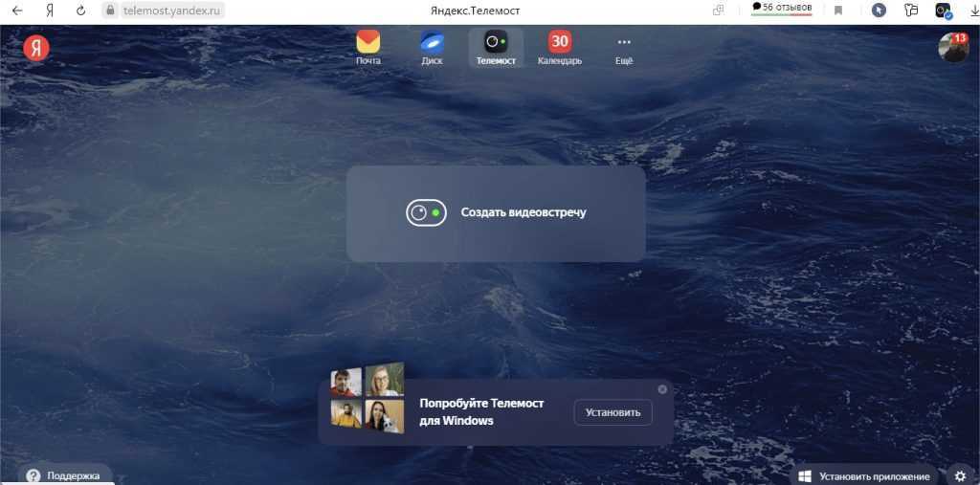Go back using the browser back arrow

coord(17,11)
